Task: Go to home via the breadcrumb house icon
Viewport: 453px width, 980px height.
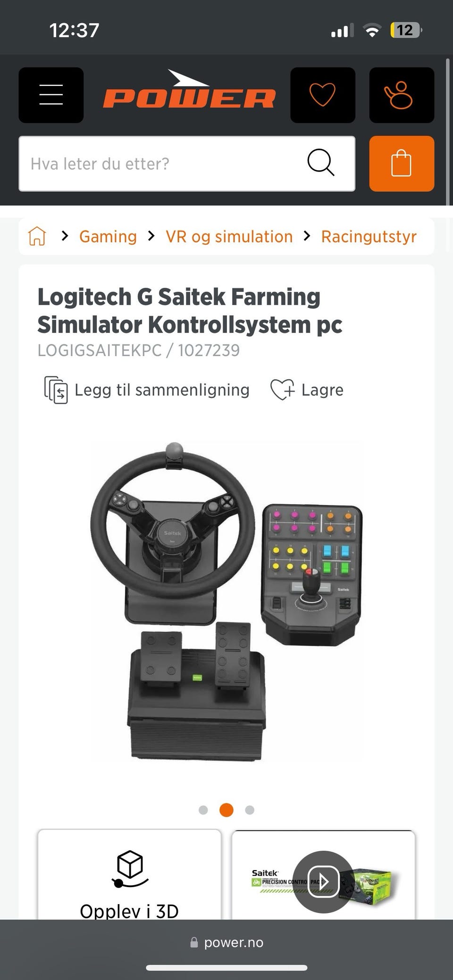Action: (x=37, y=236)
